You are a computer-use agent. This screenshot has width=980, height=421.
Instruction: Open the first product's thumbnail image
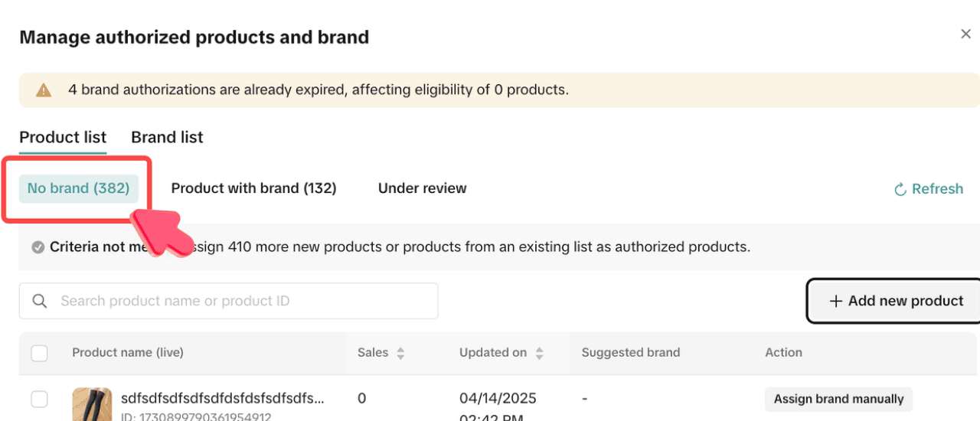92,404
